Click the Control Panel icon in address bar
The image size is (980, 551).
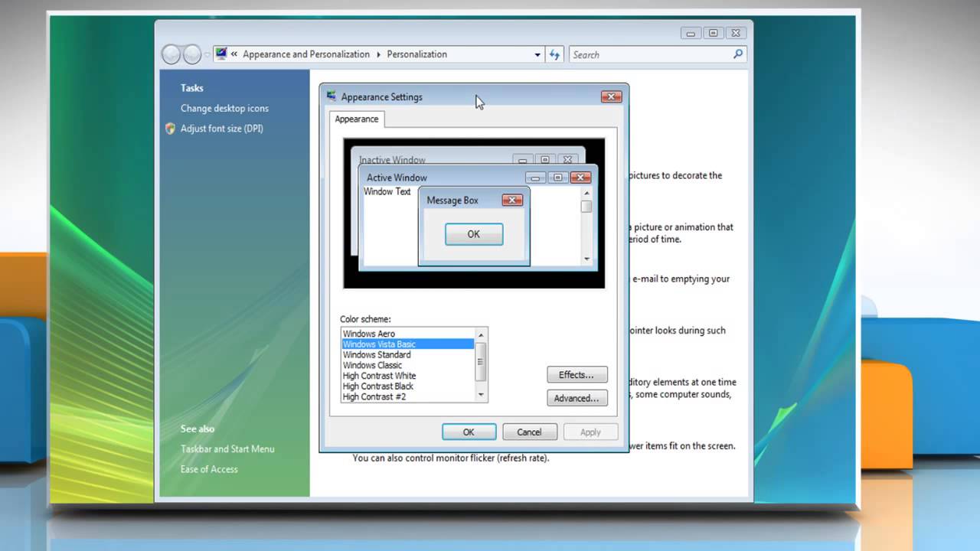221,54
